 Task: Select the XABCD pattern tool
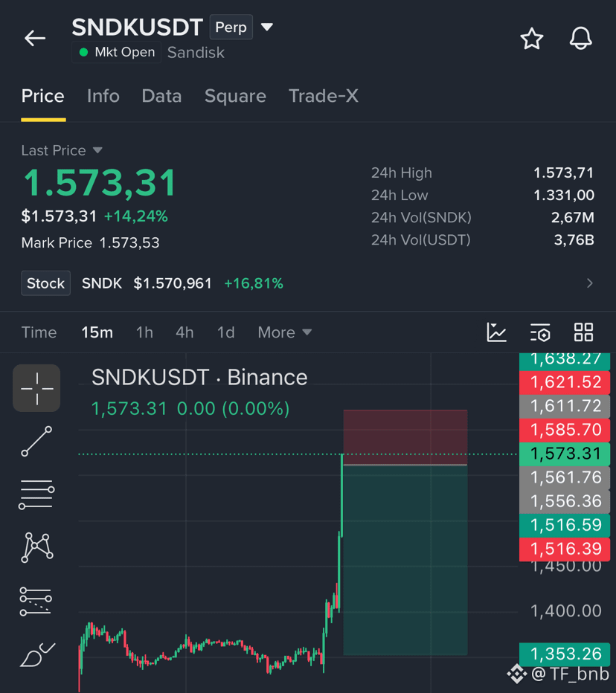[x=37, y=547]
